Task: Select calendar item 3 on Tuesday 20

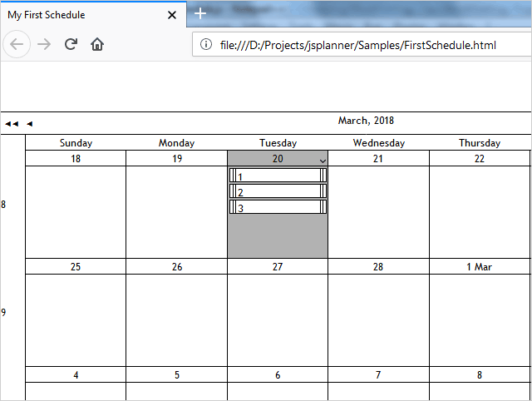Action: point(278,207)
